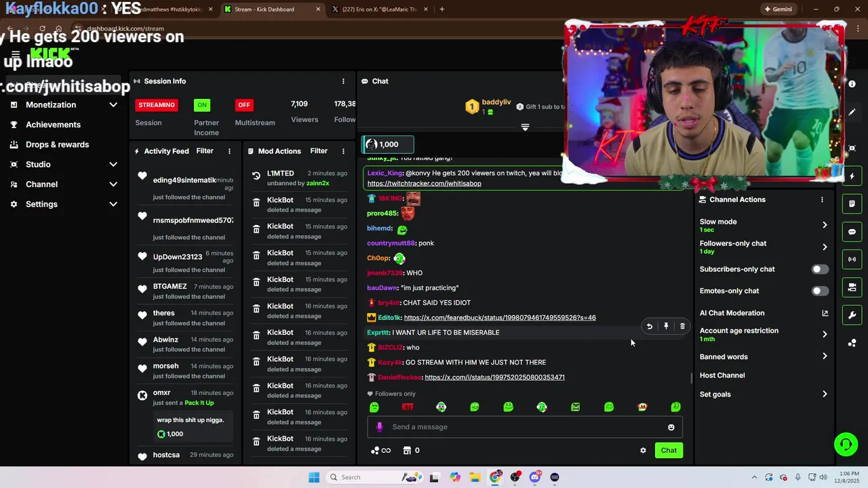
Task: Click the green Chat send button
Action: 669,451
